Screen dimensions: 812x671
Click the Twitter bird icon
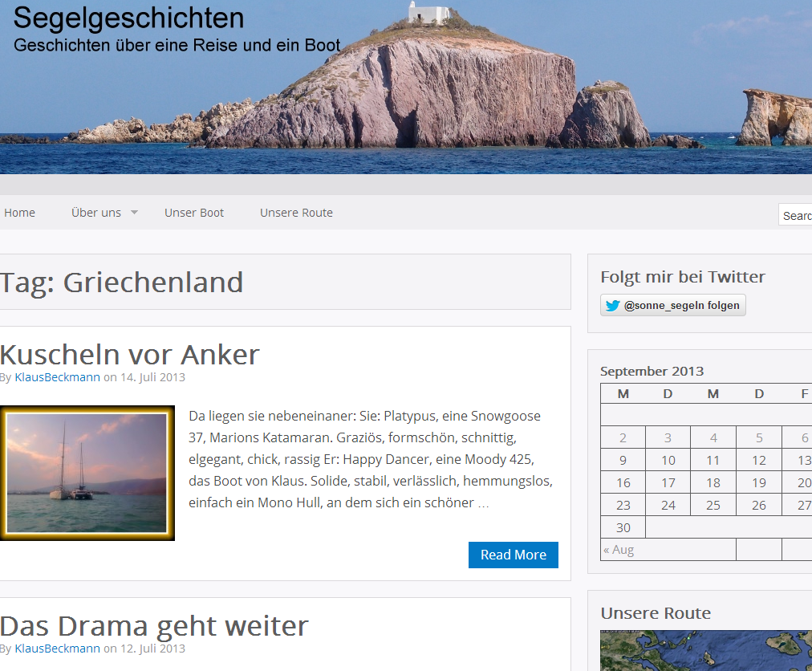point(613,305)
